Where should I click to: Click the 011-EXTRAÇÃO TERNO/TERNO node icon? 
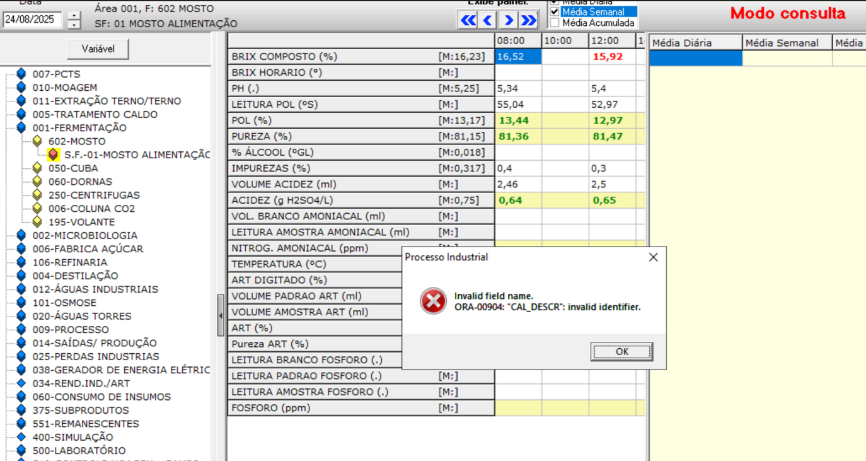tap(22, 100)
